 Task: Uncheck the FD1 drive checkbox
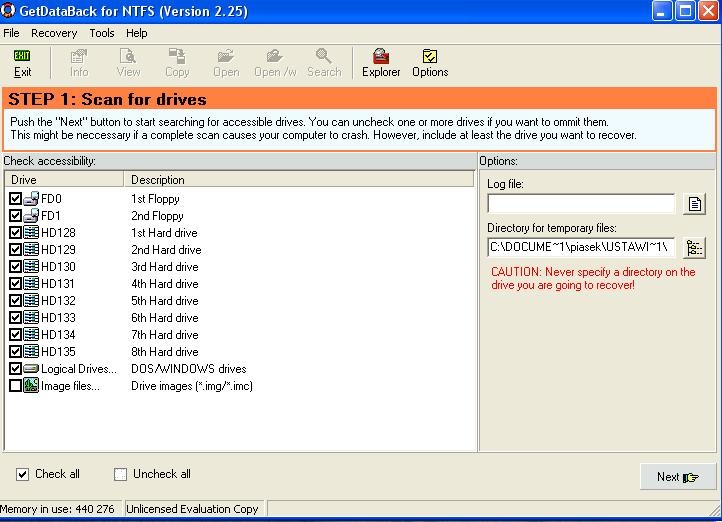15,215
